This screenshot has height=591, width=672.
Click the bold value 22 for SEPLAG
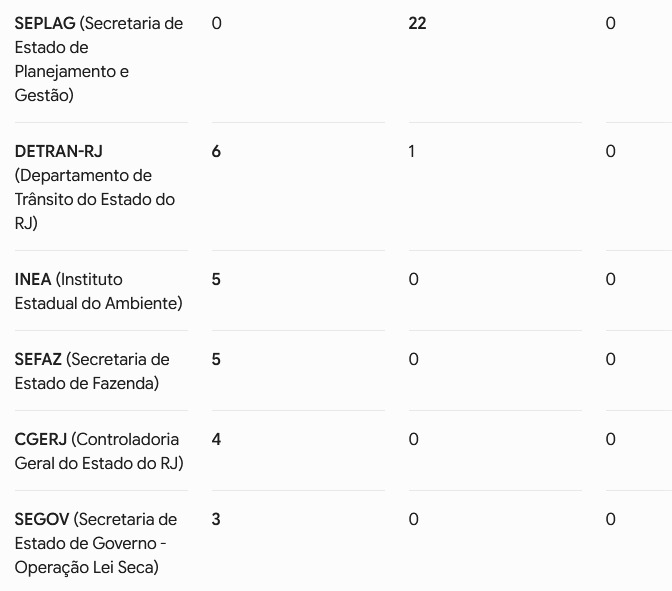coord(417,23)
